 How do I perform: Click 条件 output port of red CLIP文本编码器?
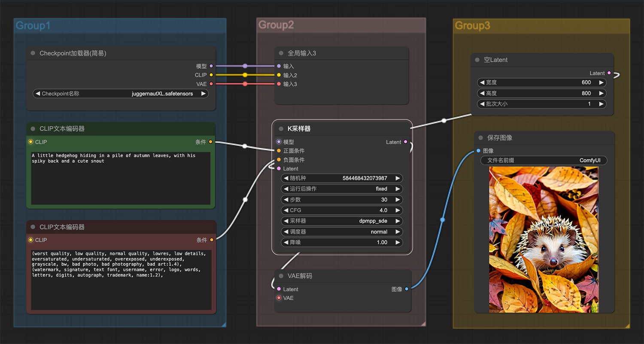[211, 240]
